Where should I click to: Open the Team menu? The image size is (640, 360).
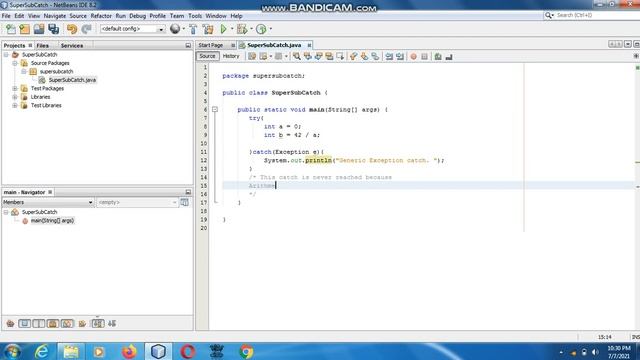click(177, 16)
